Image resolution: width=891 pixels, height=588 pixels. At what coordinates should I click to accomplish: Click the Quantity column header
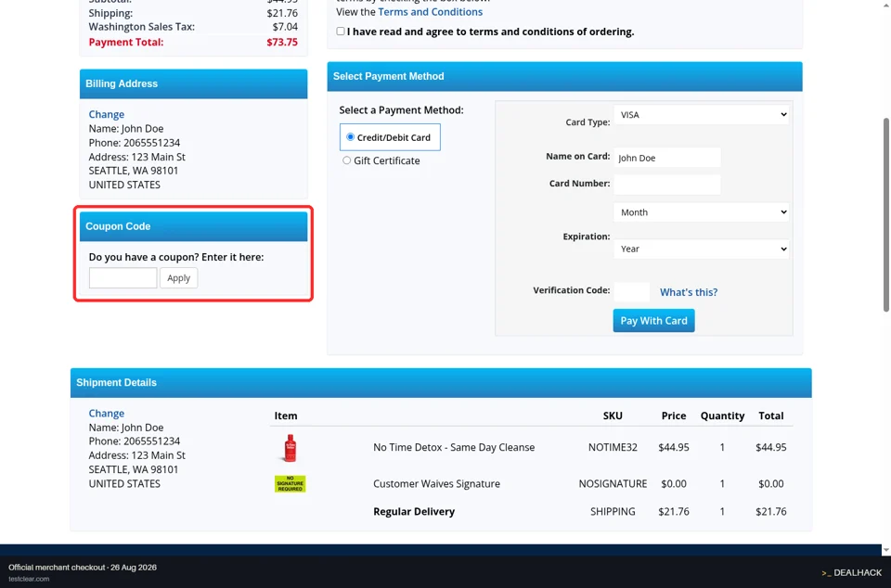point(722,415)
